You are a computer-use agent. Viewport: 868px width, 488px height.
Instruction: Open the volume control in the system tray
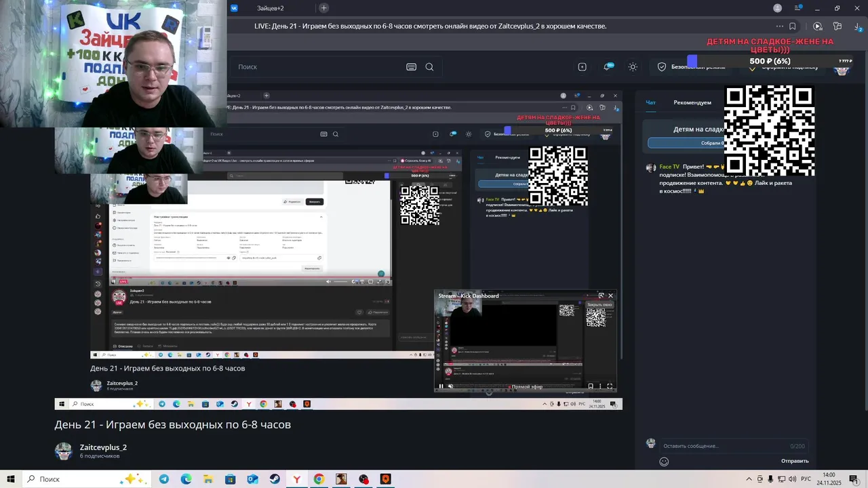point(793,479)
